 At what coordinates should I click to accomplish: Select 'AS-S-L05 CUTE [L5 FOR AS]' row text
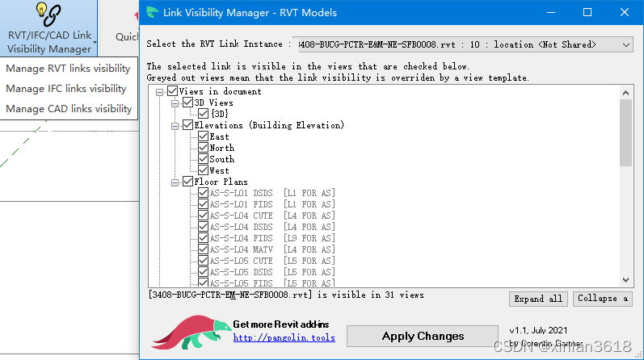(272, 261)
